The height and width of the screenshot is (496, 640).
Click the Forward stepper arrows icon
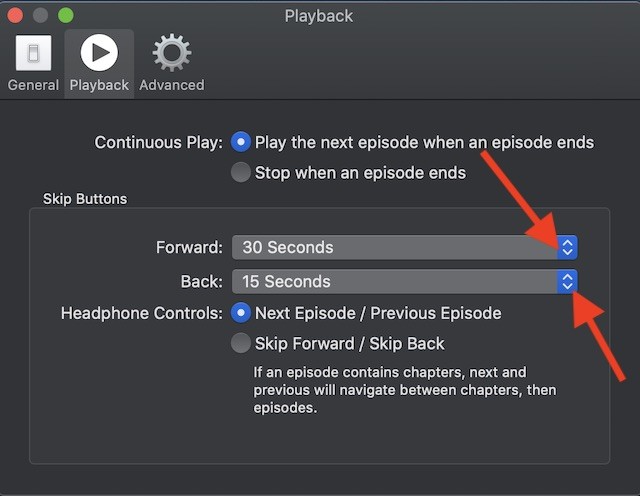pos(567,247)
